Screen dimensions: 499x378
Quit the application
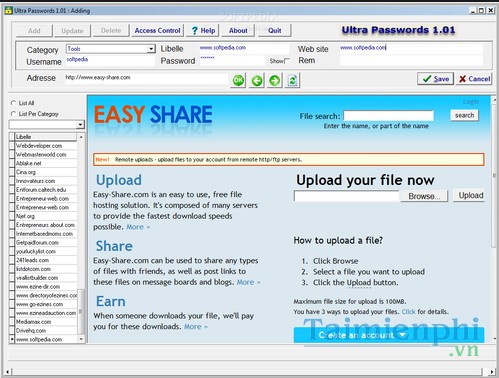(274, 31)
